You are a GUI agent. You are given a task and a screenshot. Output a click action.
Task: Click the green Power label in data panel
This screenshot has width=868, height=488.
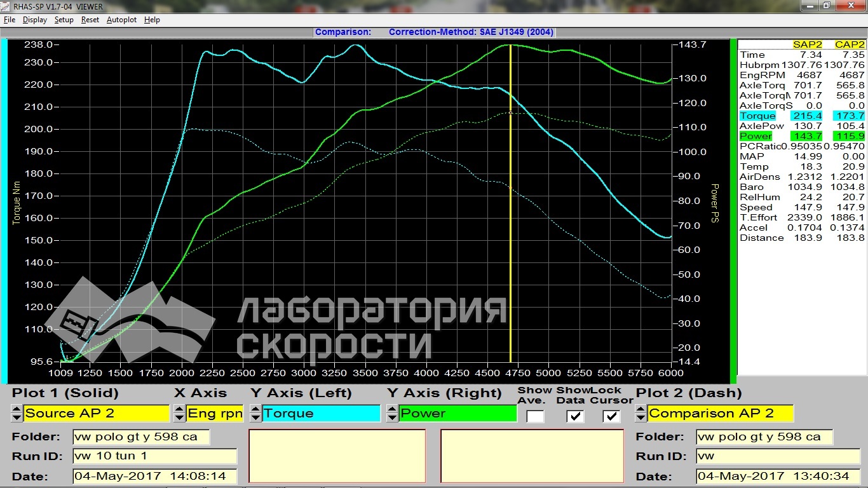click(x=756, y=136)
